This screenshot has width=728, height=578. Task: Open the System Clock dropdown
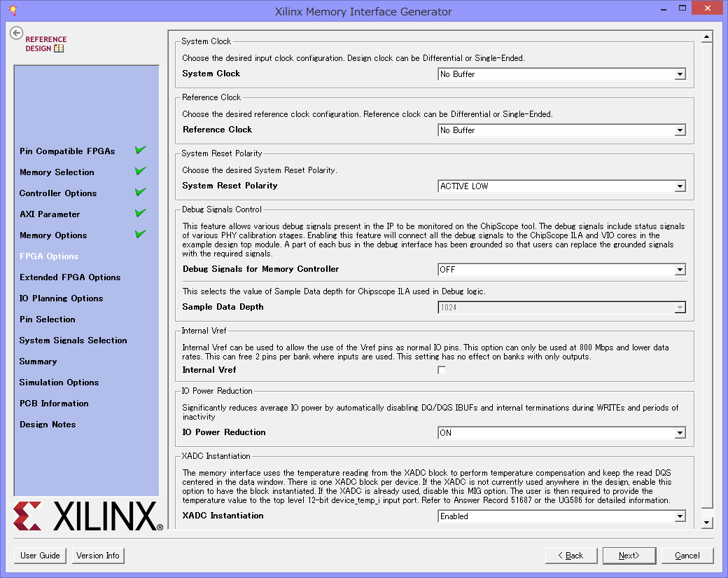[679, 74]
